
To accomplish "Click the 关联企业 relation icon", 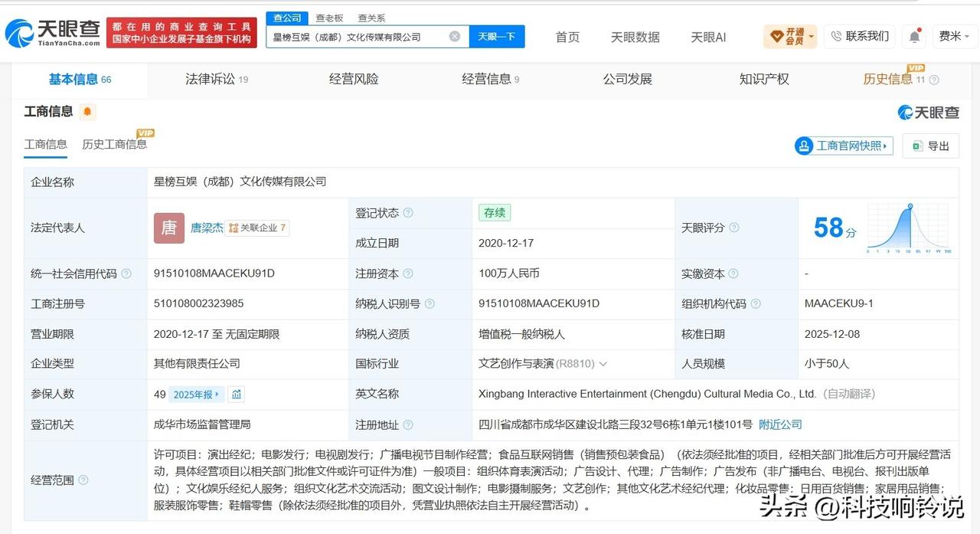I will pos(234,228).
